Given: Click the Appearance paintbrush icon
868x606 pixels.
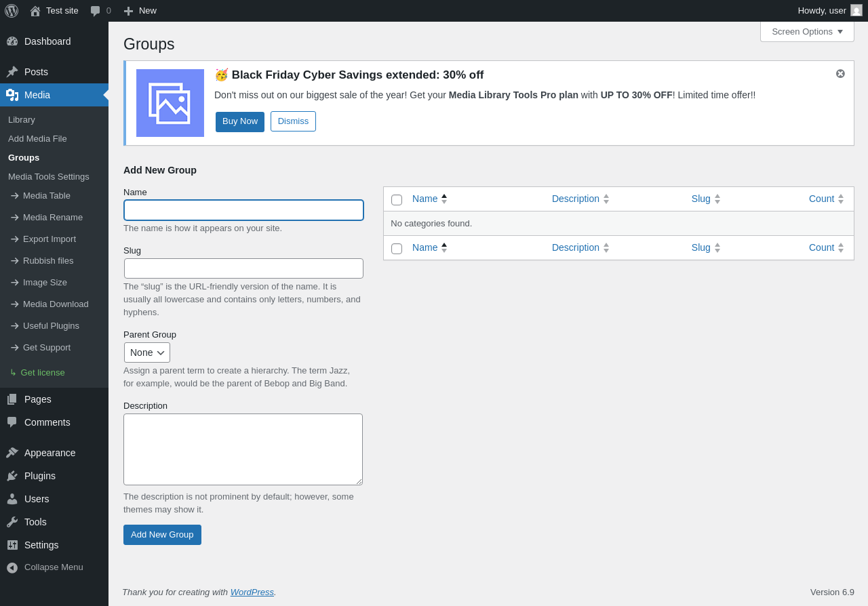Looking at the screenshot, I should (x=12, y=453).
